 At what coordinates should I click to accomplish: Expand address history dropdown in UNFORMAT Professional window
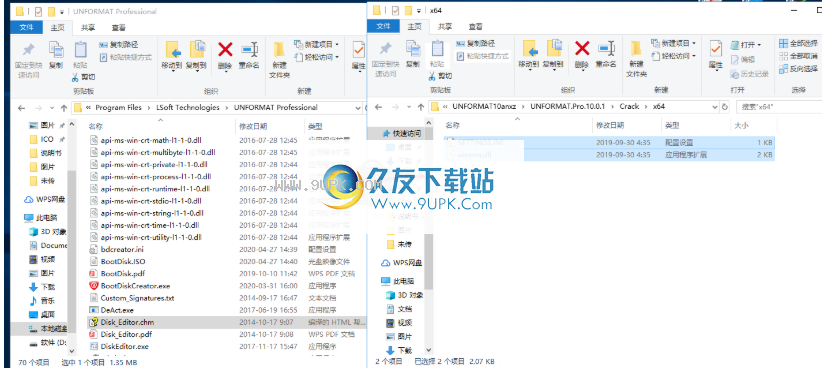tap(359, 108)
